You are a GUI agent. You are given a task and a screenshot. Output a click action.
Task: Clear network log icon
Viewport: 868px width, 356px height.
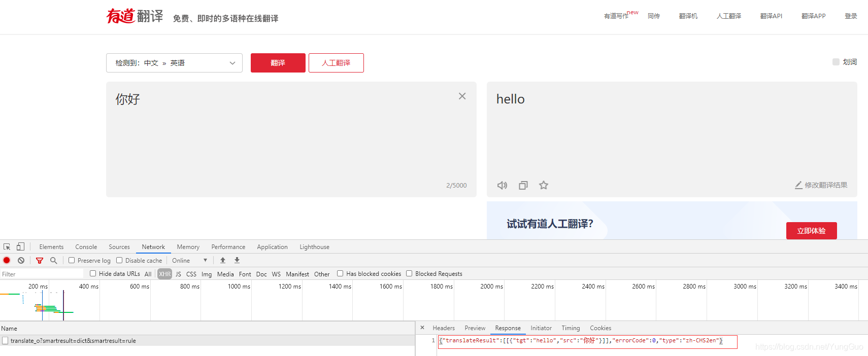click(21, 260)
